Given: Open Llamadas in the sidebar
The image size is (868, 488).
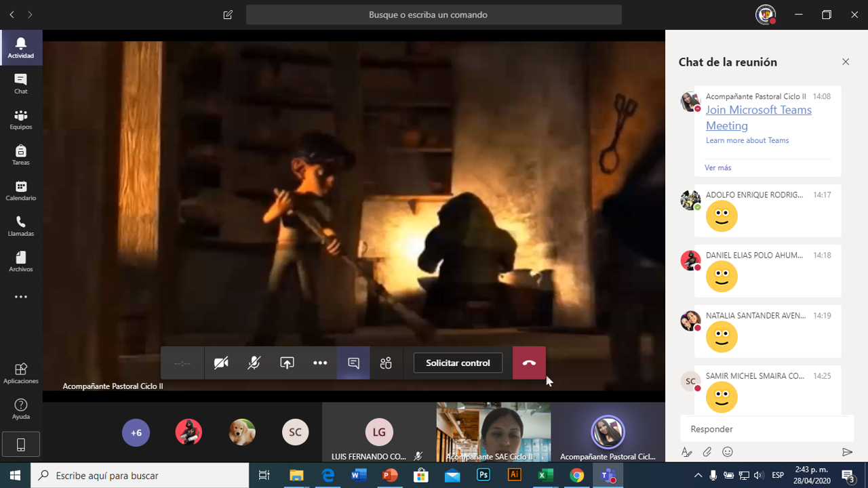Looking at the screenshot, I should [21, 226].
